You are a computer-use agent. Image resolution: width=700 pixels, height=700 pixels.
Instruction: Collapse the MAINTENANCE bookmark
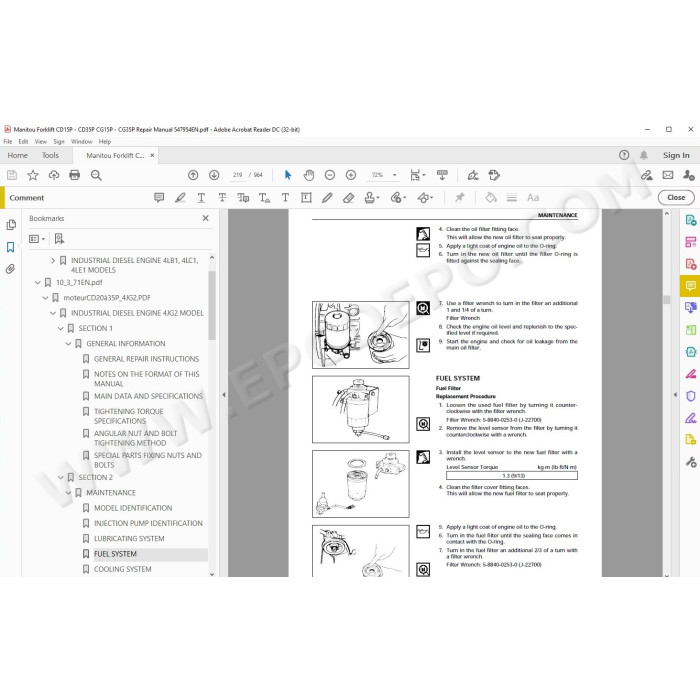pyautogui.click(x=68, y=492)
